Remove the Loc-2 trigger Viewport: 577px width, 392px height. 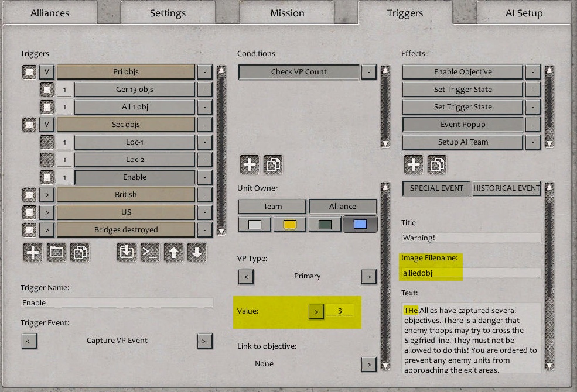click(204, 160)
